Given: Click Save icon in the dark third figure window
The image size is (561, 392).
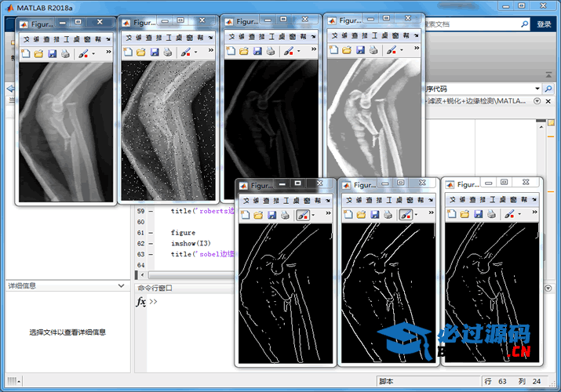Looking at the screenshot, I should click(x=257, y=51).
